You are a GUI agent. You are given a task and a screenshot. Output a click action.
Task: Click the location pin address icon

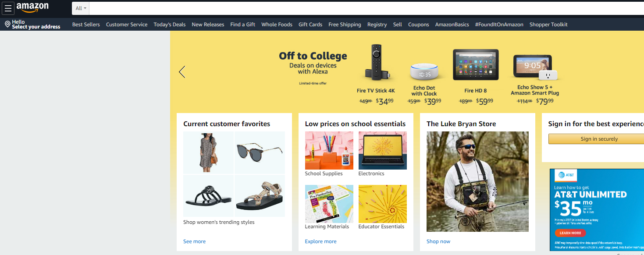point(7,25)
